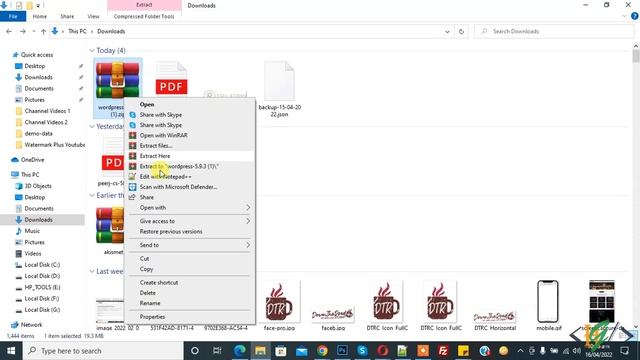Image resolution: width=640 pixels, height=360 pixels.
Task: Click the Type here to search box
Action: [103, 351]
